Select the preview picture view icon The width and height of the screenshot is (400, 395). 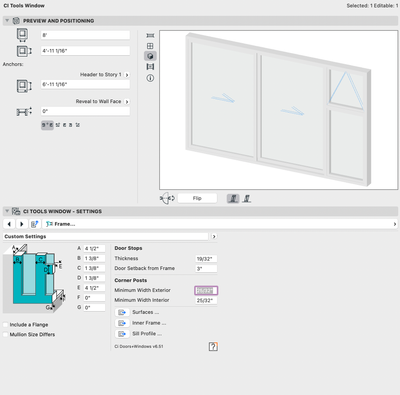point(150,67)
